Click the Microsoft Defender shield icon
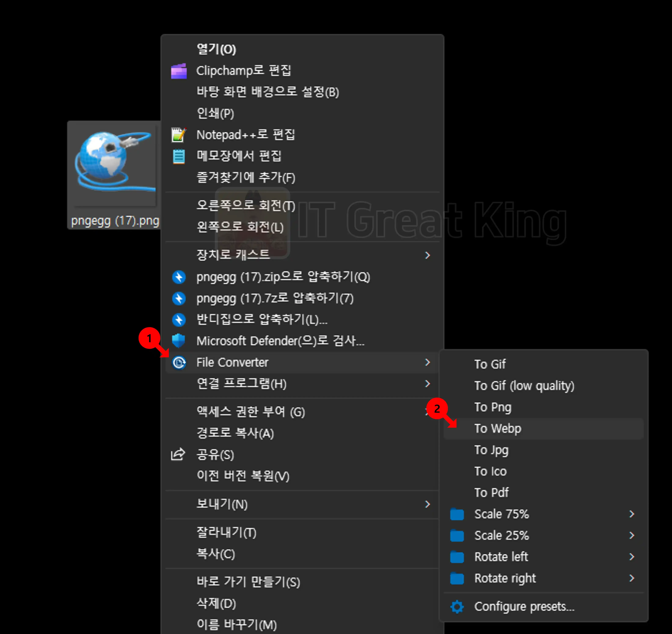The height and width of the screenshot is (634, 672). pos(179,341)
